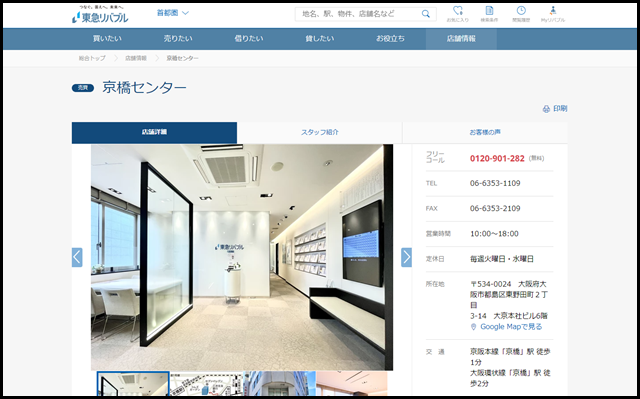Select the map thumbnail
This screenshot has height=399, width=640.
click(206, 383)
